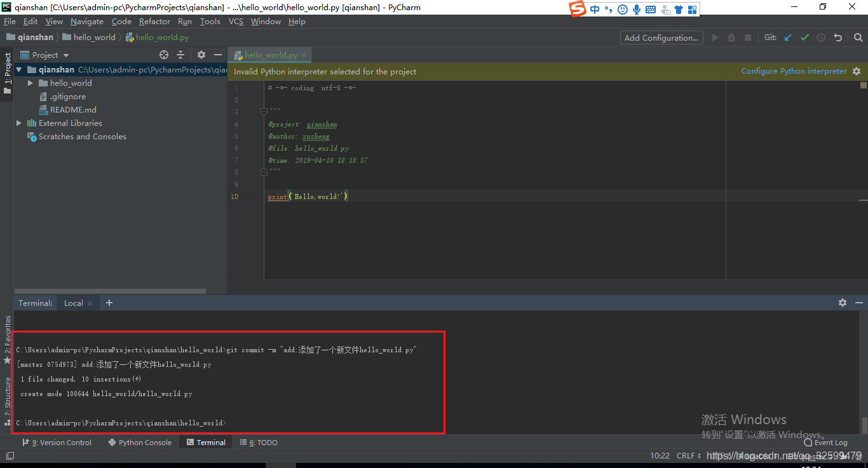Click Sogou emoji smiley icon
This screenshot has width=868, height=468.
[623, 9]
